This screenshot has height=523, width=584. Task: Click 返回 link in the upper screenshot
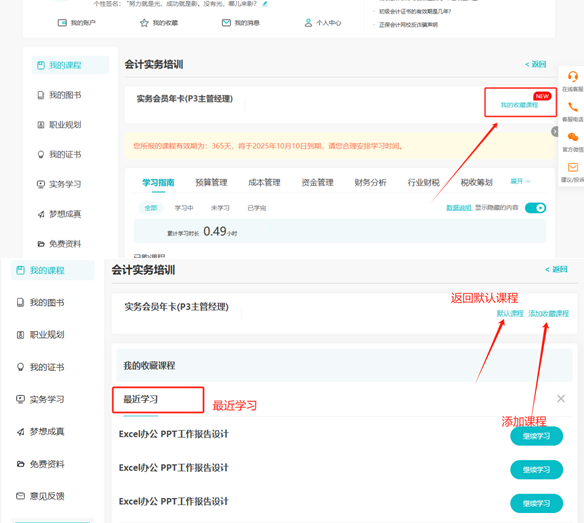536,64
